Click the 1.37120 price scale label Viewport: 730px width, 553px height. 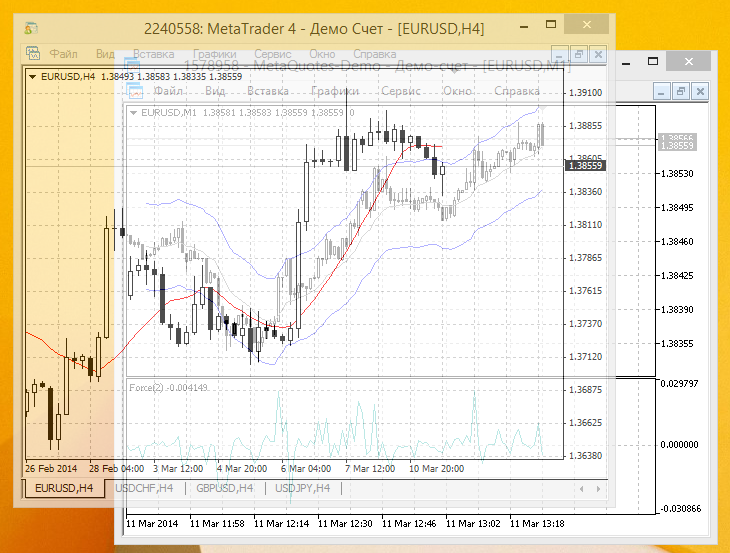pyautogui.click(x=585, y=357)
